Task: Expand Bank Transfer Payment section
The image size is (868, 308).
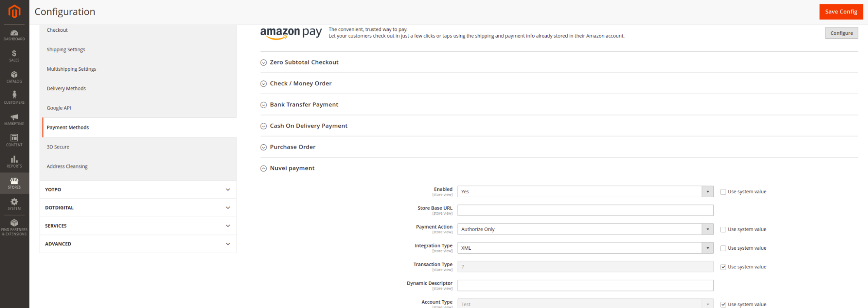Action: click(300, 105)
